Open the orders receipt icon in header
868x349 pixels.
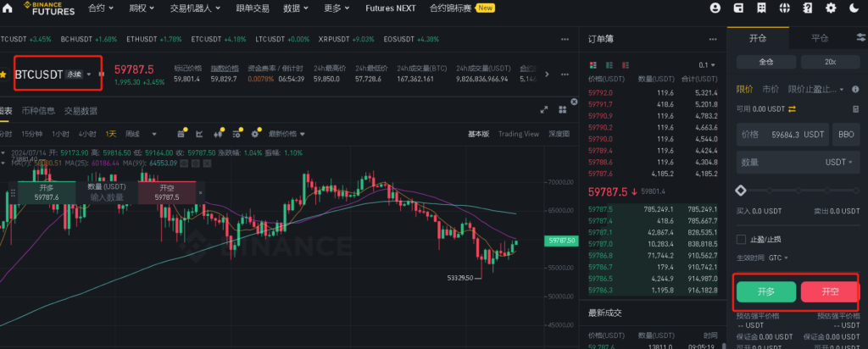(x=762, y=8)
